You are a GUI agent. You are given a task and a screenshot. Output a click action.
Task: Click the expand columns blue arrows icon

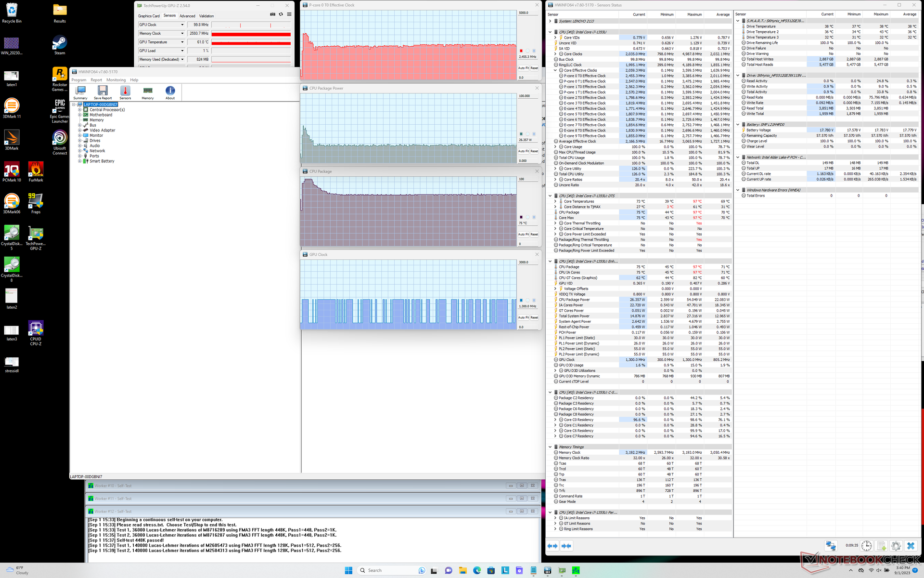(552, 546)
